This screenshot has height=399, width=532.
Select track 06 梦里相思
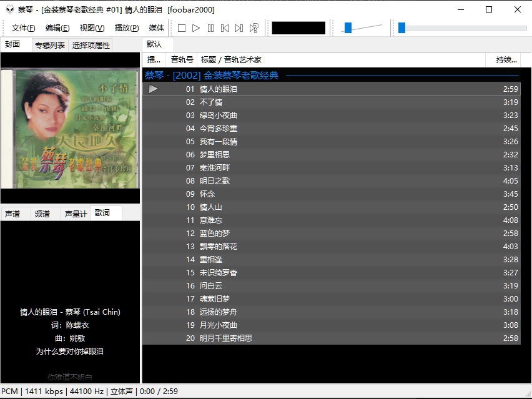coord(332,155)
